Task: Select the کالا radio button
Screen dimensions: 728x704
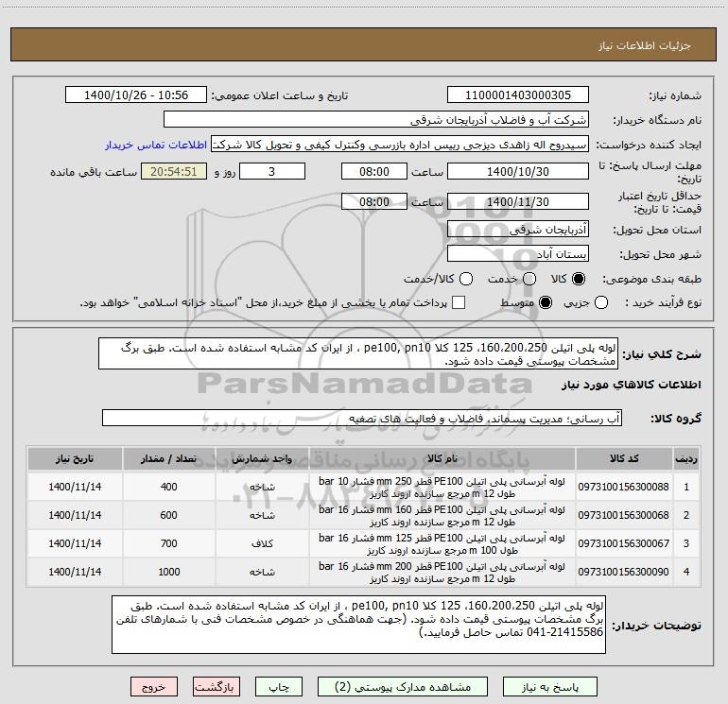Action: 579,279
